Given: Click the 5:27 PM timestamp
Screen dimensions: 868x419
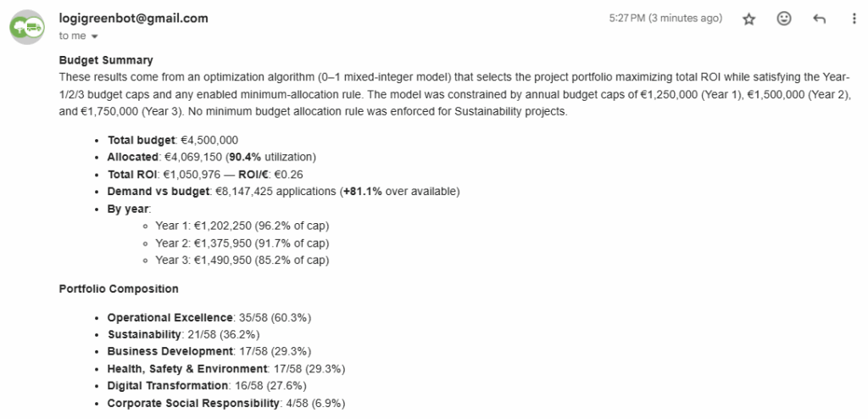Looking at the screenshot, I should point(665,19).
